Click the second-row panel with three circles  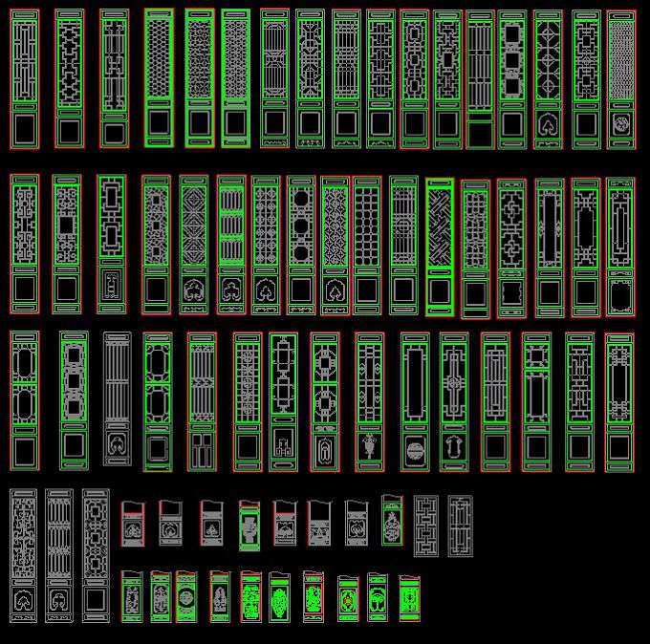coord(301,245)
